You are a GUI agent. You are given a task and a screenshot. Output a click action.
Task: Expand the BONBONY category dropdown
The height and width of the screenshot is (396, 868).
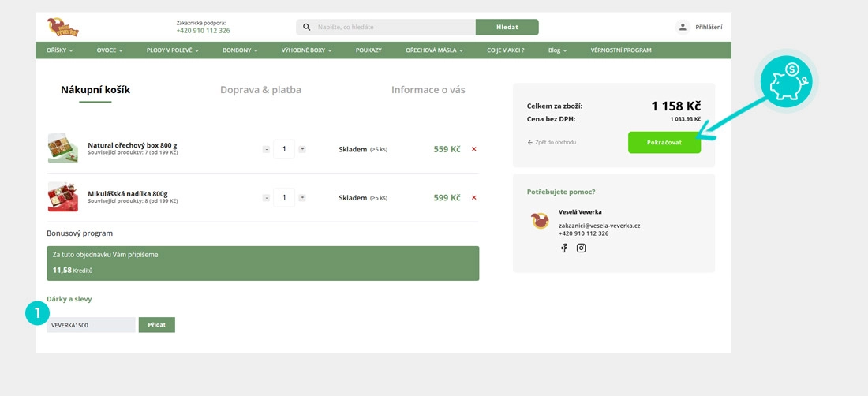[x=240, y=50]
